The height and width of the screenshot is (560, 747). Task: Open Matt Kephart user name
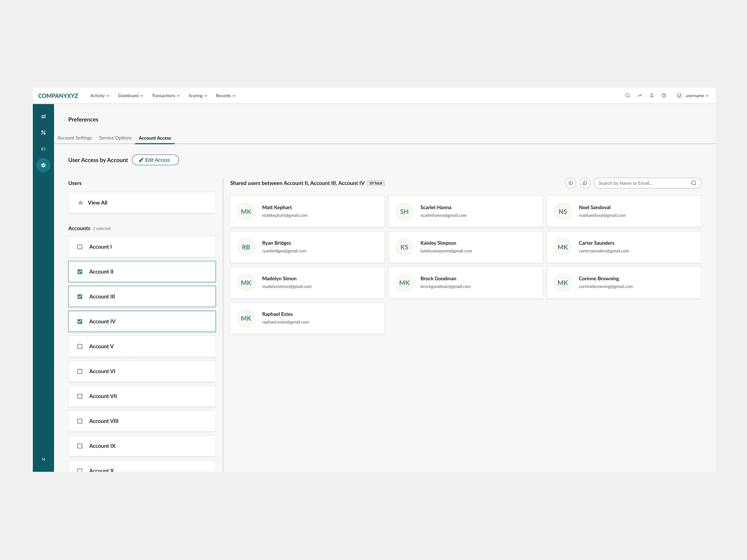[x=277, y=207]
